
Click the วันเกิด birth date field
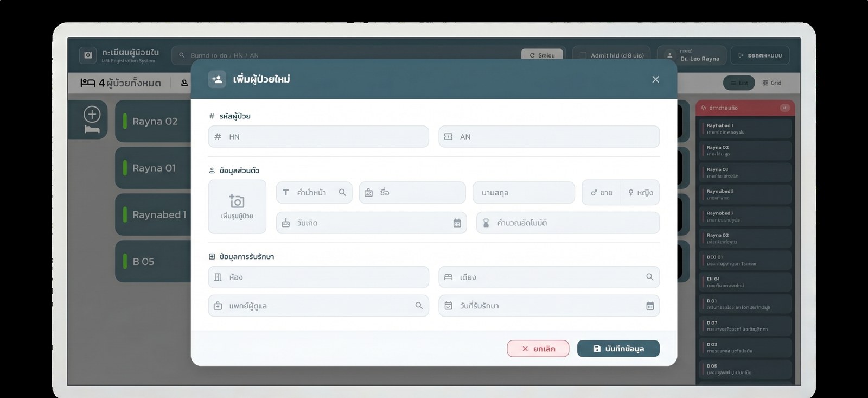(x=371, y=223)
